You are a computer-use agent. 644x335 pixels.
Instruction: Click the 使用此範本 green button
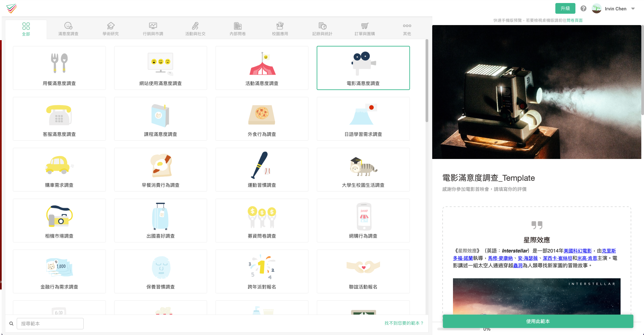(537, 321)
